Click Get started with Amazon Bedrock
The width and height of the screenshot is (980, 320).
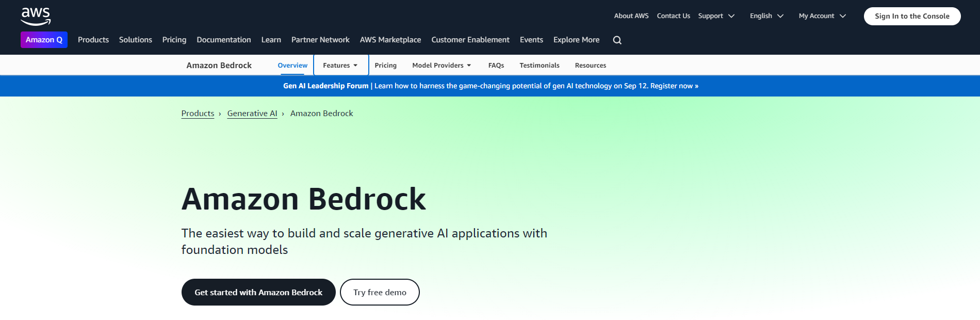coord(258,292)
